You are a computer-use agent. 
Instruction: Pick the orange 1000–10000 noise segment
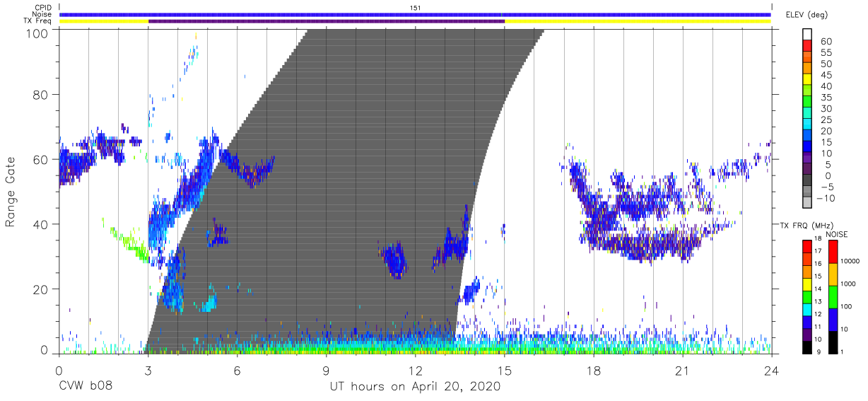pos(832,274)
